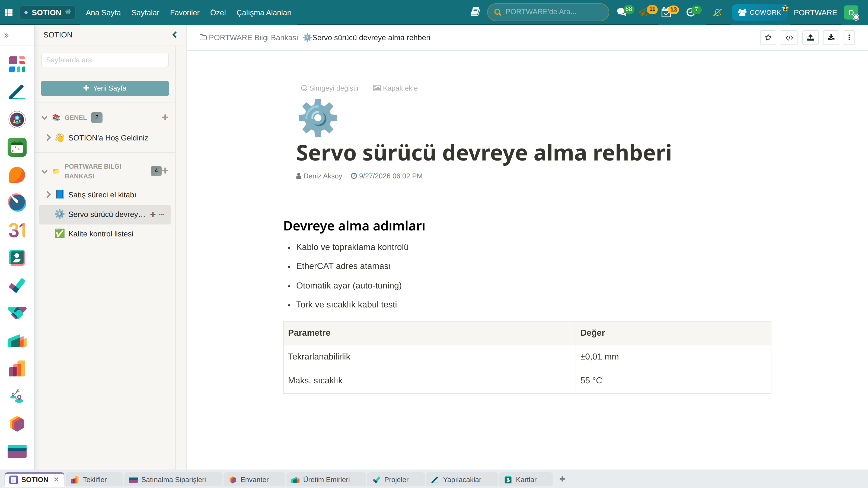Open the calendar check icon with badge 13
This screenshot has height=488, width=868.
click(666, 12)
